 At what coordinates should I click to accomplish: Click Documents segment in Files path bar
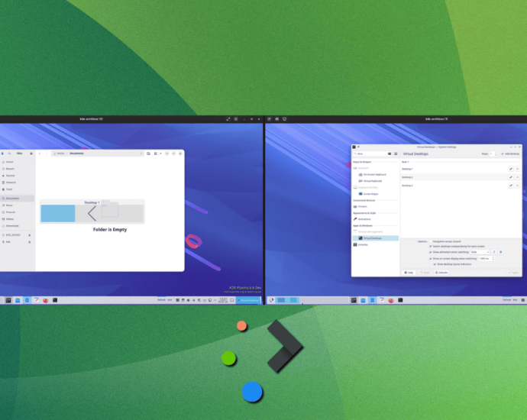point(76,153)
